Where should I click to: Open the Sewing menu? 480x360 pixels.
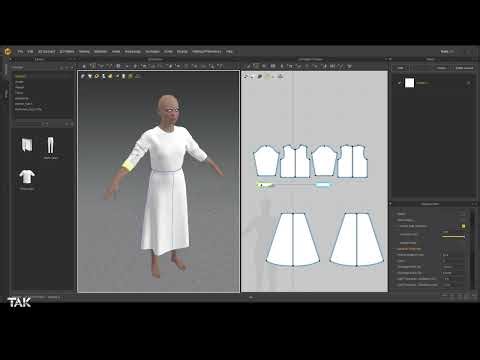[x=84, y=52]
